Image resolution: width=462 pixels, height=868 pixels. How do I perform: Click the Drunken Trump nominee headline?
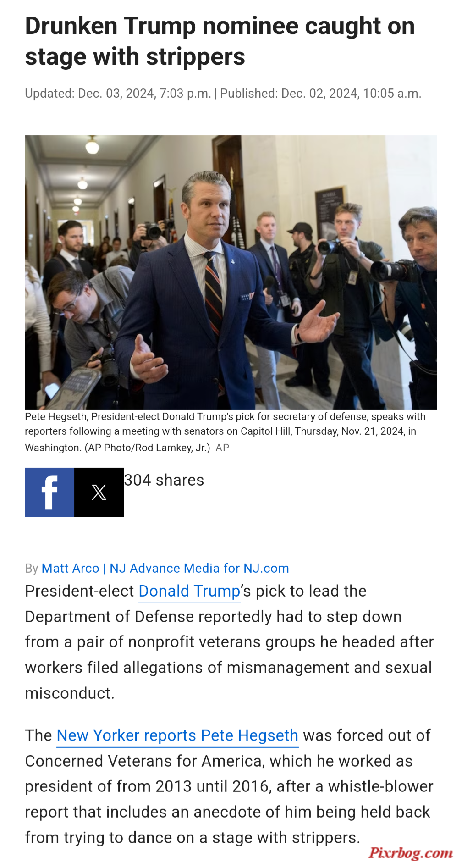[220, 41]
